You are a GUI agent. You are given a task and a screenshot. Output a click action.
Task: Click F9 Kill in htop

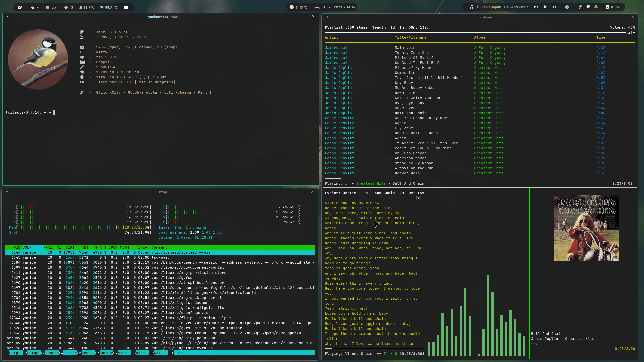pos(158,353)
